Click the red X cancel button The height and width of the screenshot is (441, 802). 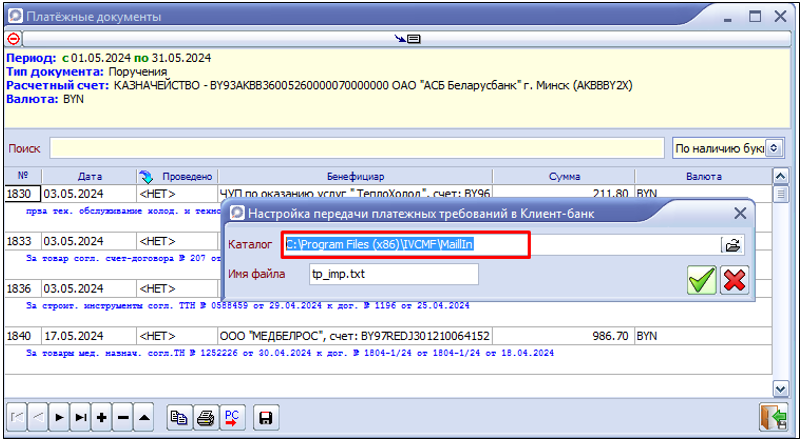click(735, 279)
